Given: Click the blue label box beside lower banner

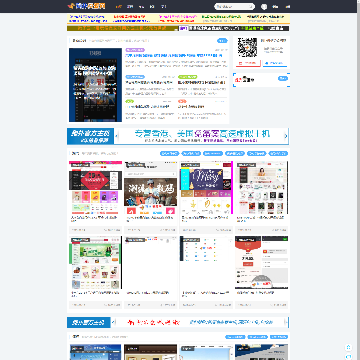Looking at the screenshot, I should click(89, 322).
